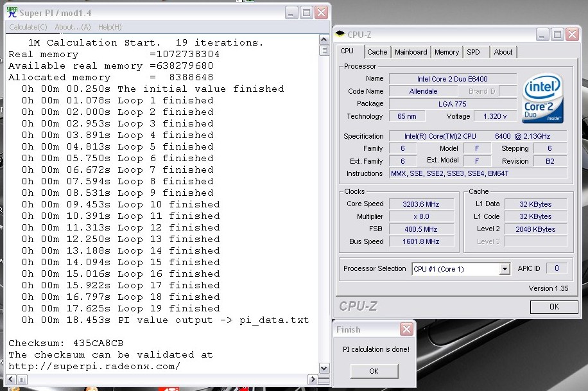Screen dimensions: 588x391
Task: Click the 'Loop 19 finished' line
Action: [x=121, y=308]
